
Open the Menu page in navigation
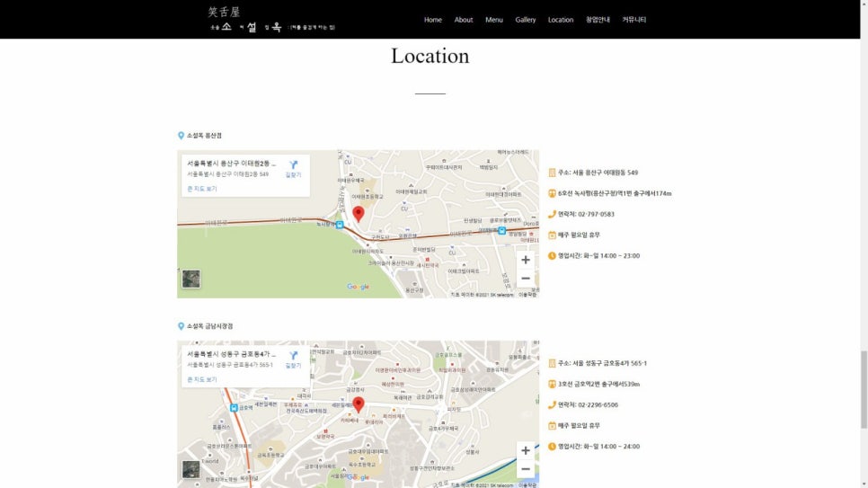494,20
